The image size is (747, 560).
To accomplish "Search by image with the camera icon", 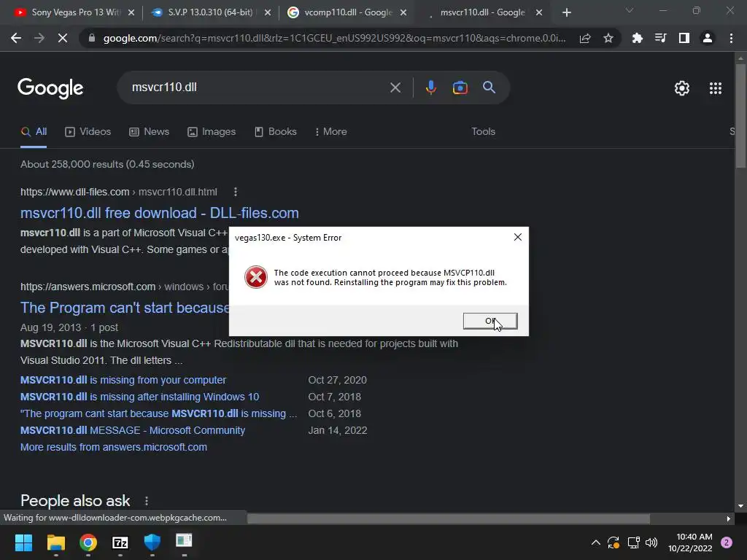I will tap(460, 87).
